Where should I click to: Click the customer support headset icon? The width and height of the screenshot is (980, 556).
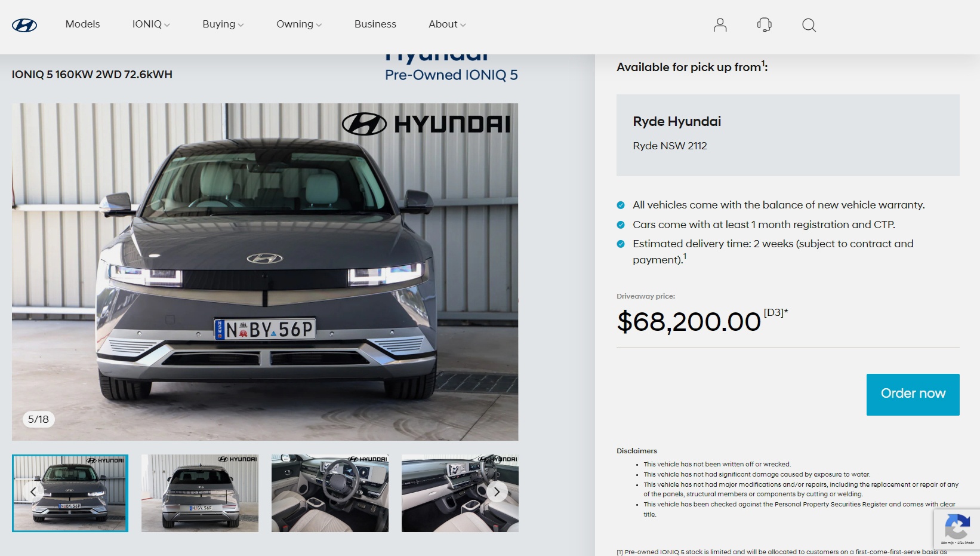(765, 24)
